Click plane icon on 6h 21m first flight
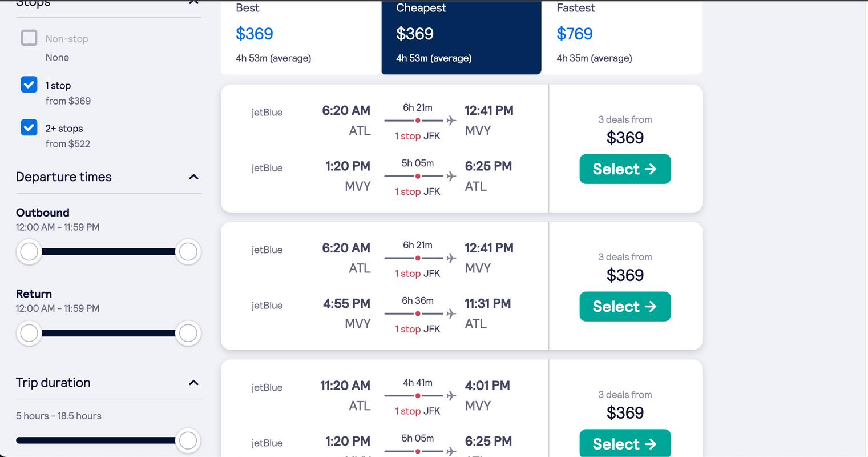 point(451,121)
